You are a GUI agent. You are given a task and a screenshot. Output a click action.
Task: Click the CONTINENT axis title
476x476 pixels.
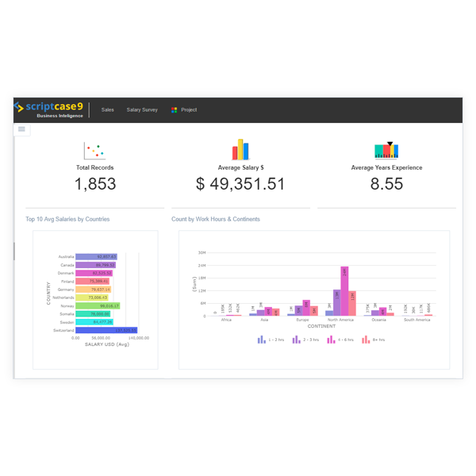click(321, 326)
